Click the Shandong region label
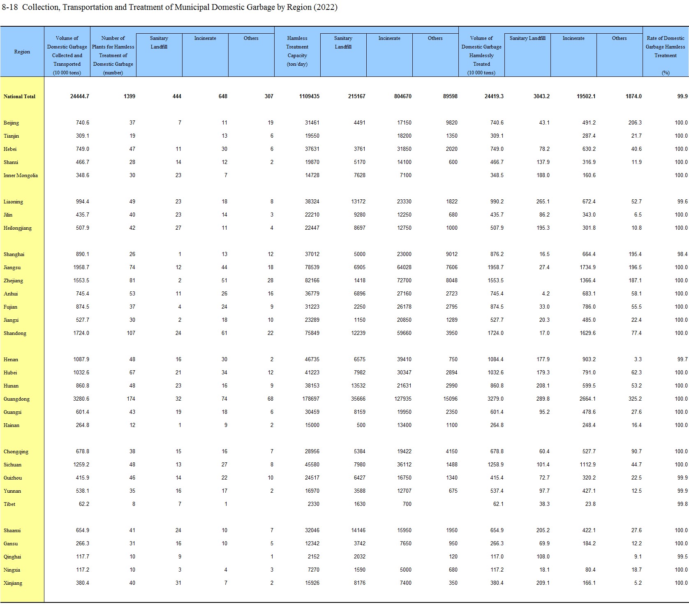689x616 pixels. click(15, 333)
